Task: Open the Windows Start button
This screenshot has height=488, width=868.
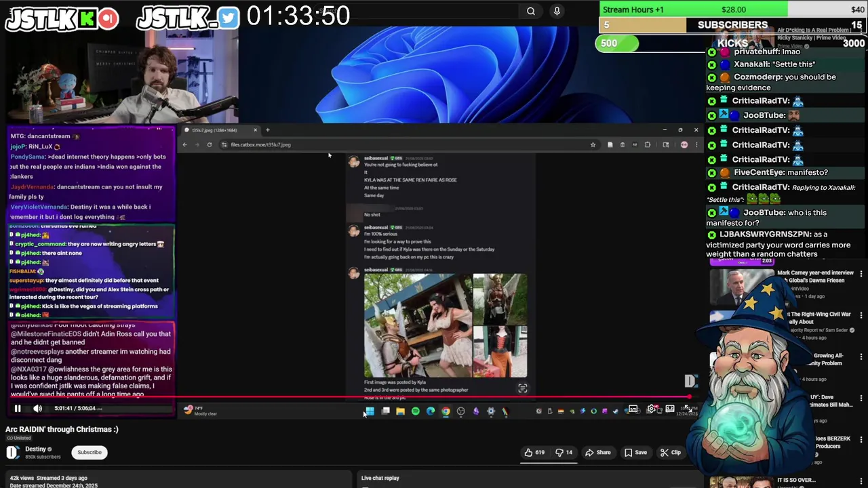Action: pos(370,411)
